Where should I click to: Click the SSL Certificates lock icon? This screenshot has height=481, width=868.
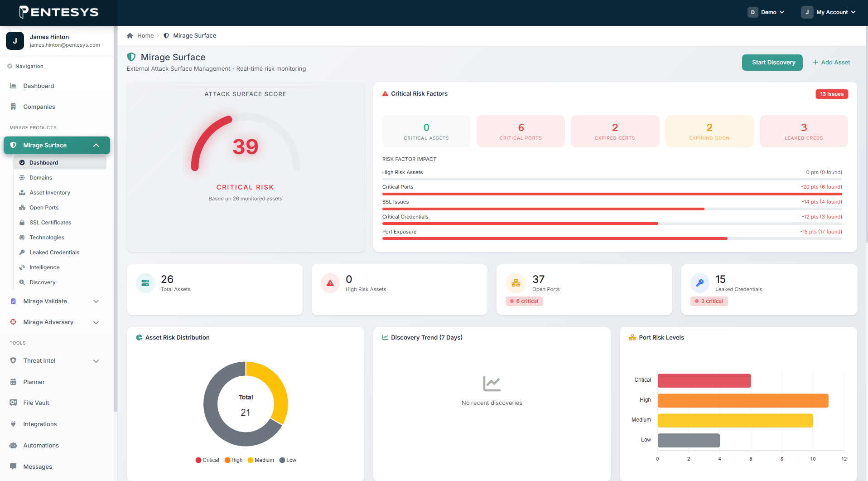pos(22,223)
